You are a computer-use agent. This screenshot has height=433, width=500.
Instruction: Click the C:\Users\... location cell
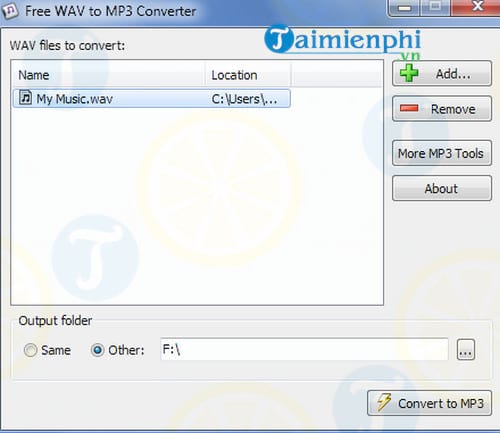point(244,99)
